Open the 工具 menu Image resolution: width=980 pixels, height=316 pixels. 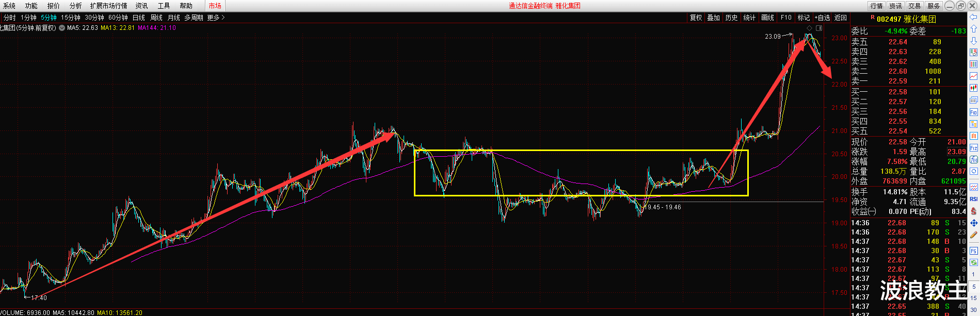(x=164, y=6)
